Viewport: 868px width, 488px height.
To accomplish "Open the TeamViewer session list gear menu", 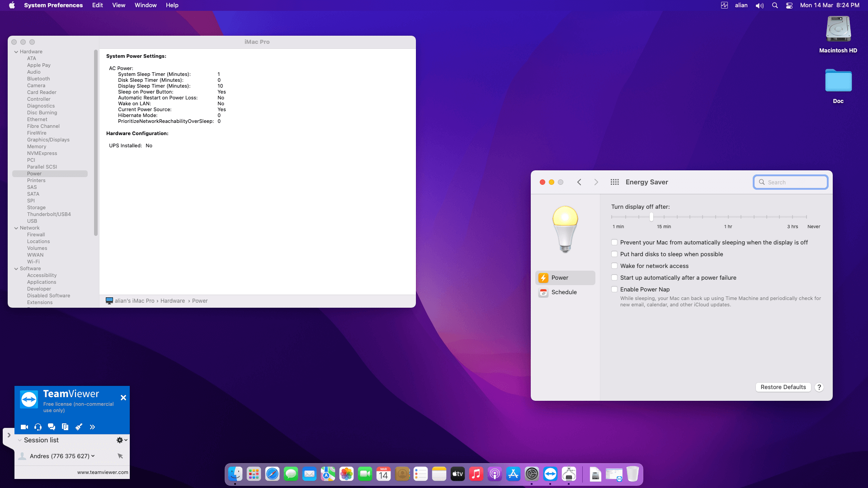I will coord(122,440).
